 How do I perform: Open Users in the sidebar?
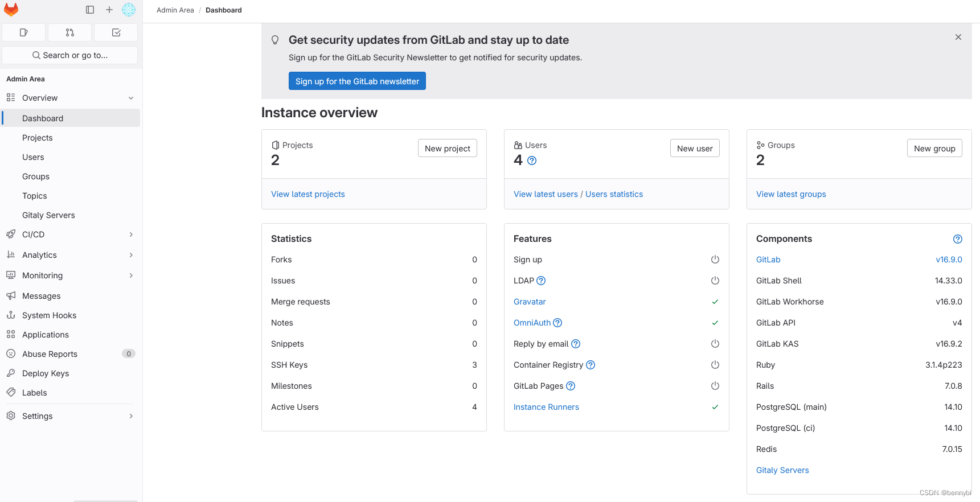71,157
